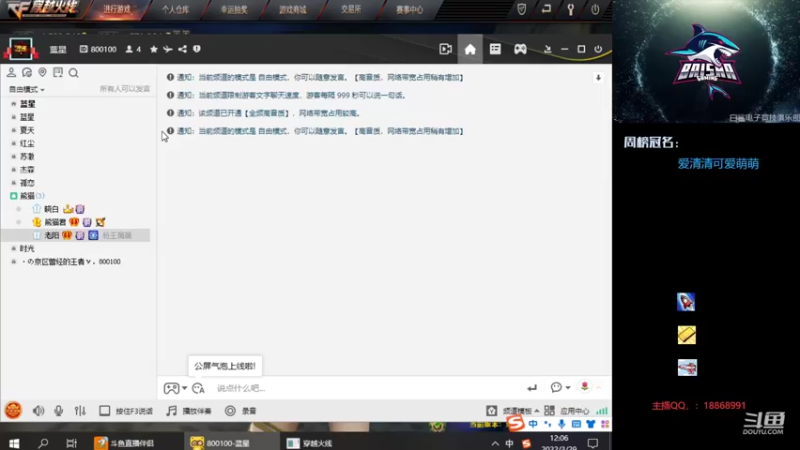
Task: Select the 杰森 sub-channel
Action: [27, 169]
